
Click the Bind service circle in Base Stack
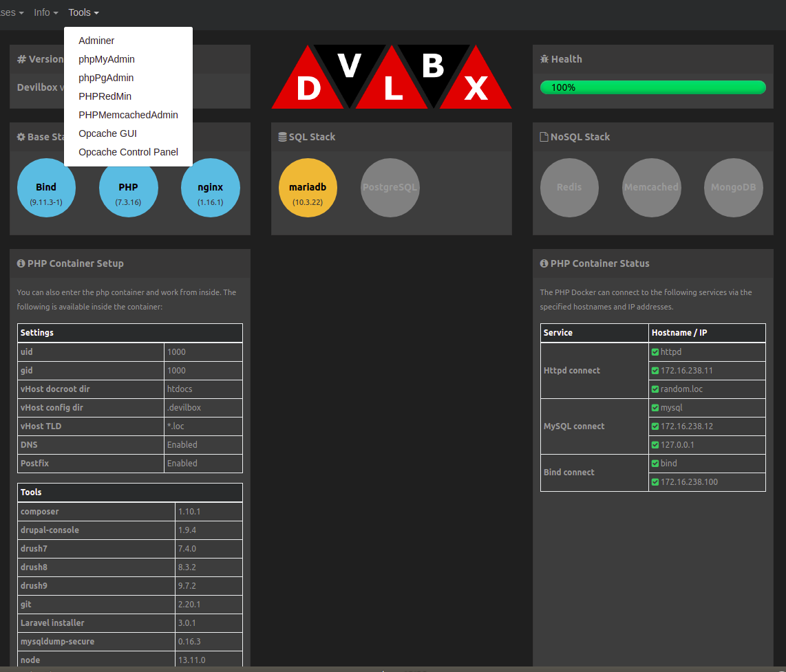[x=46, y=187]
